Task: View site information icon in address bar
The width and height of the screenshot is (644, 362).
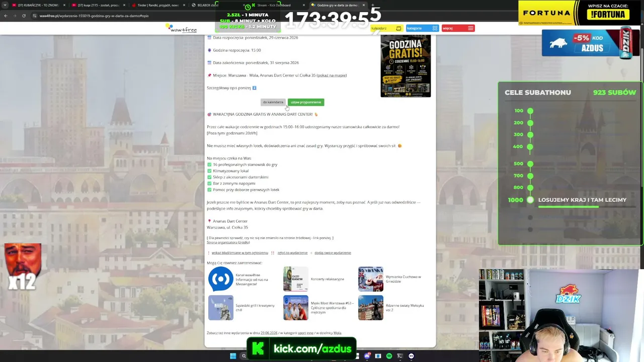Action: [35, 16]
